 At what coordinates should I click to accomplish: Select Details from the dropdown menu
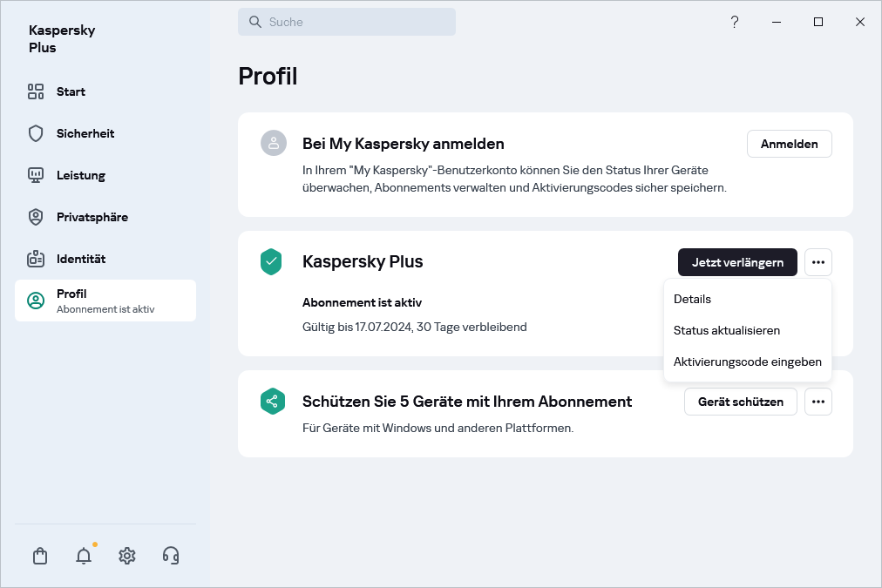[693, 299]
